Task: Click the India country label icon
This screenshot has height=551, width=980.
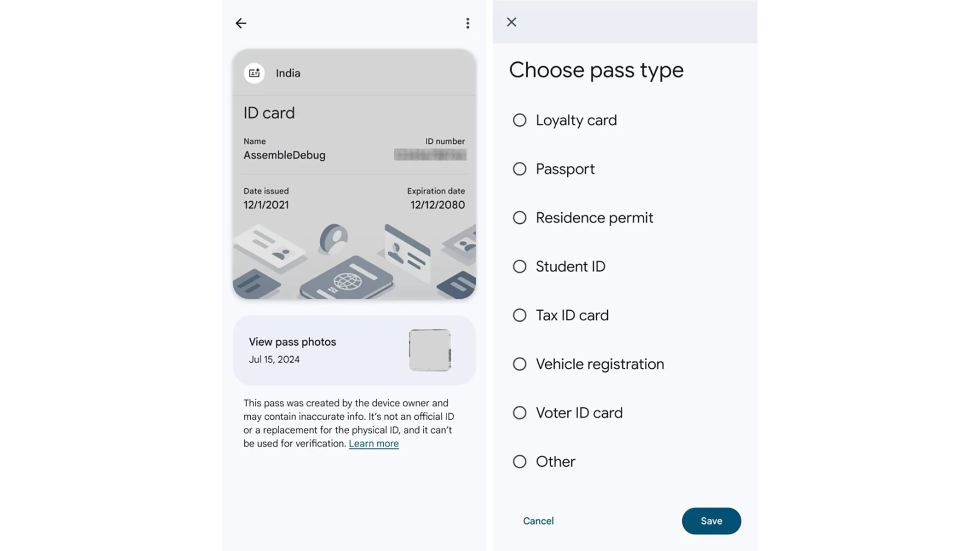Action: click(x=254, y=72)
